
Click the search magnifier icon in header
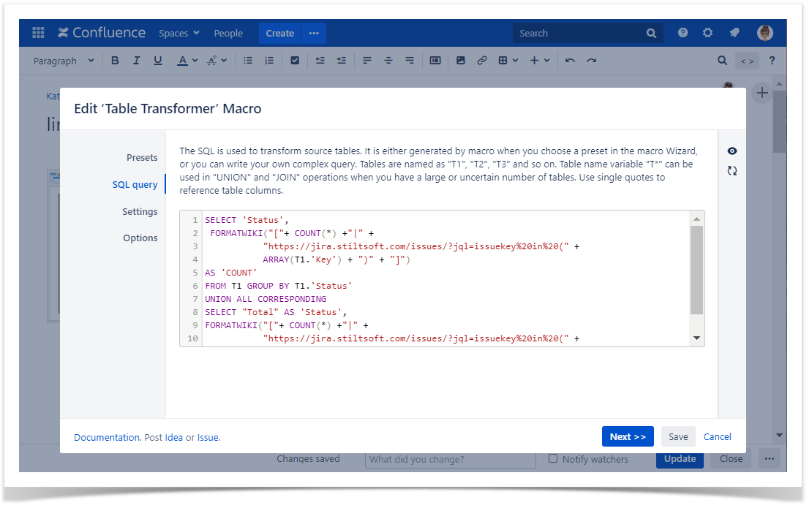(652, 33)
